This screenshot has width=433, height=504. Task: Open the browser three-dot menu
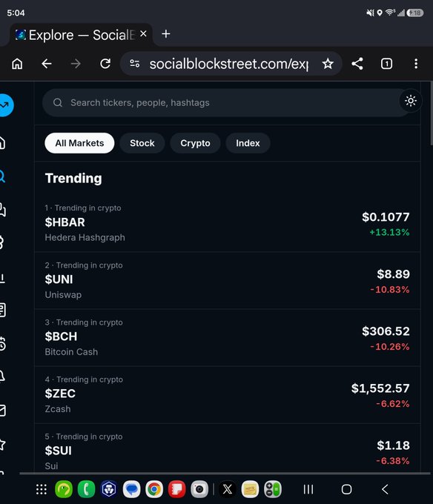[416, 64]
